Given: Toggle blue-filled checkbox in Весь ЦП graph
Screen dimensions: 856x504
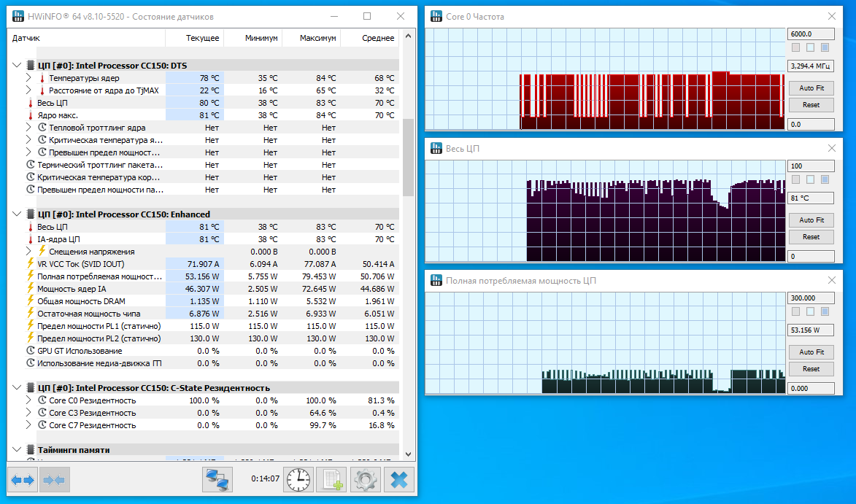Looking at the screenshot, I should point(825,180).
